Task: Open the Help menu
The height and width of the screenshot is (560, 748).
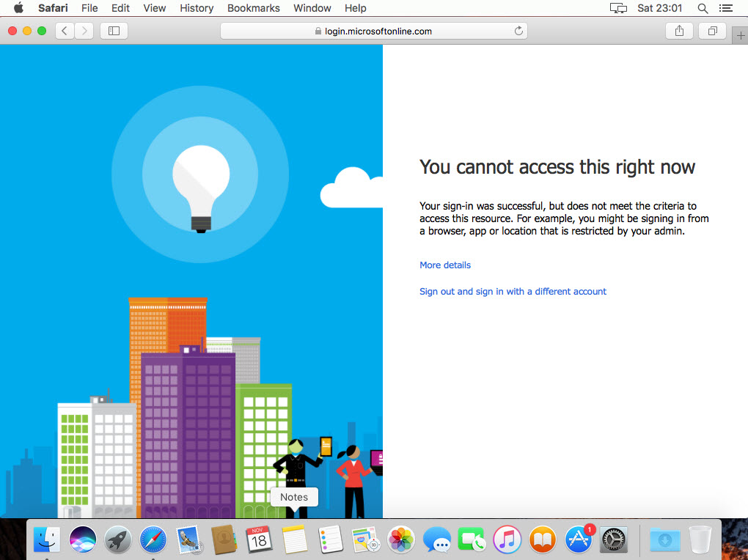Action: click(356, 8)
